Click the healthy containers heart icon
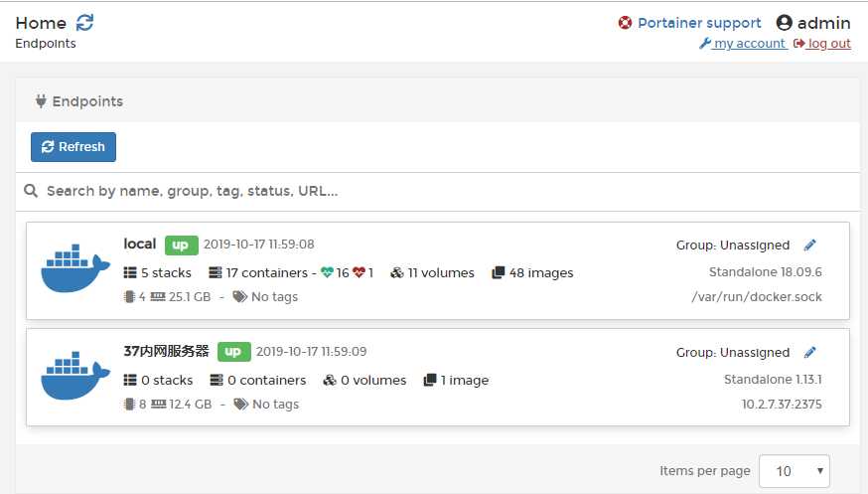The height and width of the screenshot is (494, 868). point(327,272)
